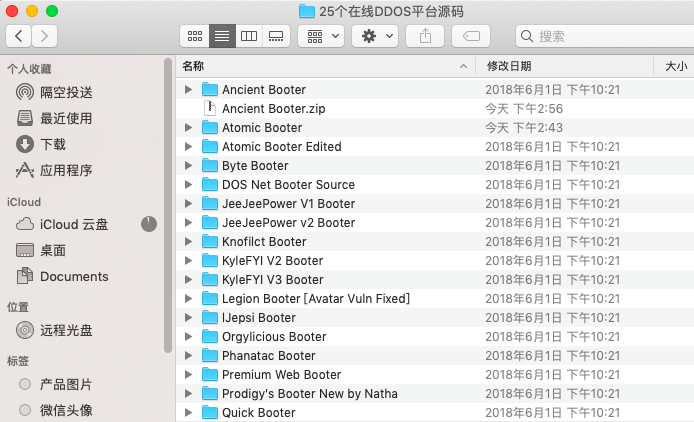This screenshot has height=422, width=694.
Task: Expand the Premium Web Booter folder
Action: point(189,375)
